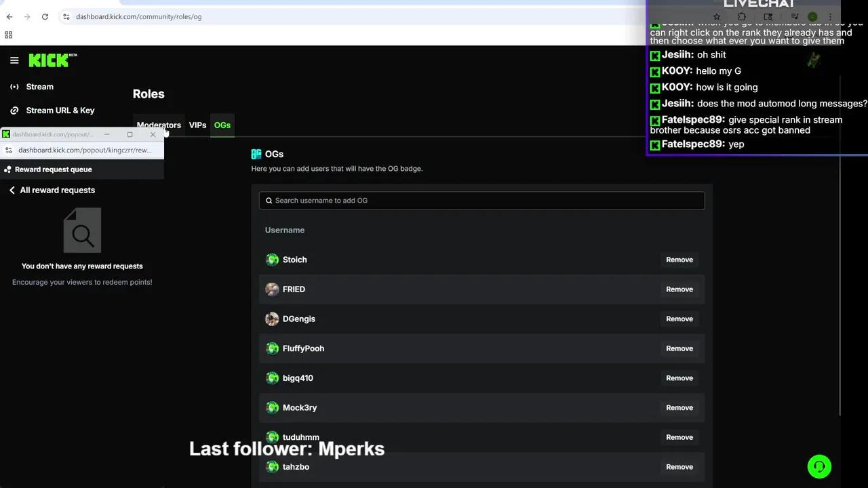Click Mock3ry's avatar
This screenshot has height=488, width=868.
(272, 407)
